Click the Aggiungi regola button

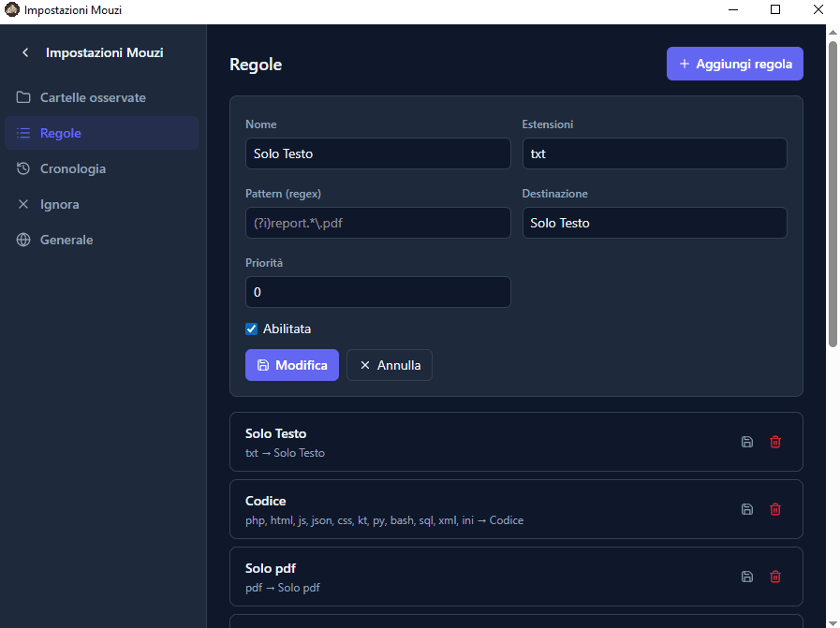tap(734, 64)
